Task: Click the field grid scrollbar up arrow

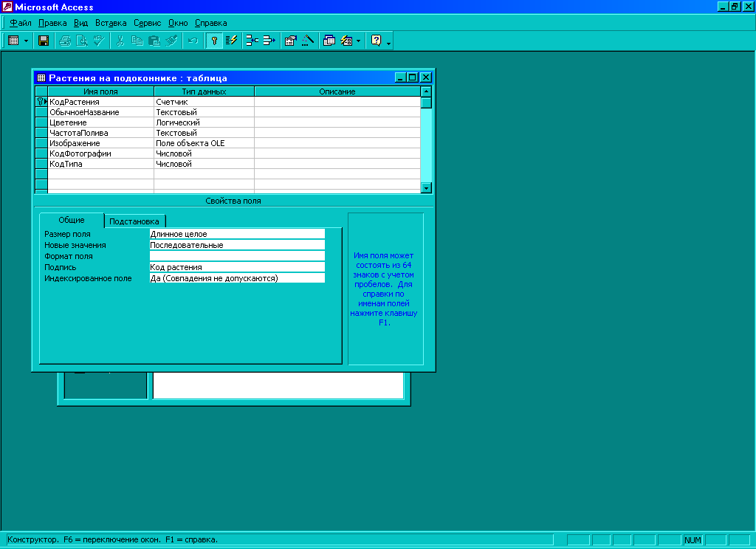Action: tap(426, 91)
